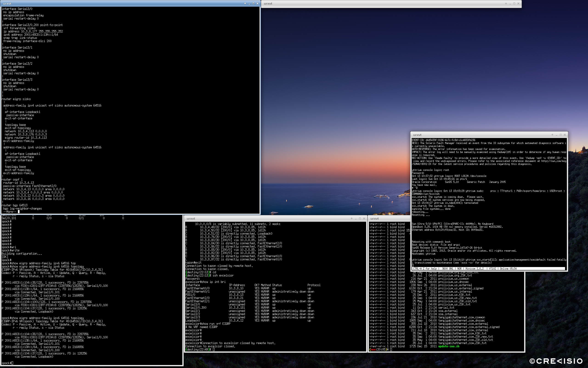588x368 pixels.
Task: Close the excelsior terminal window
Action: click(364, 218)
